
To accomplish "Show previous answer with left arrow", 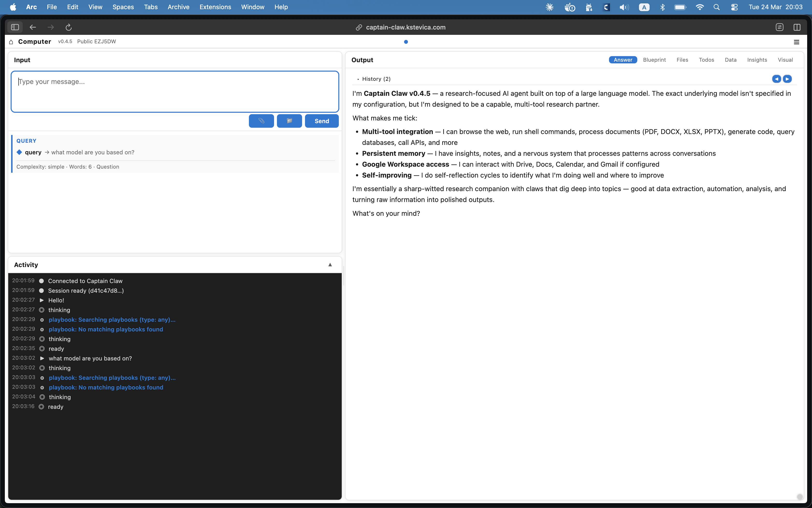I will 776,79.
